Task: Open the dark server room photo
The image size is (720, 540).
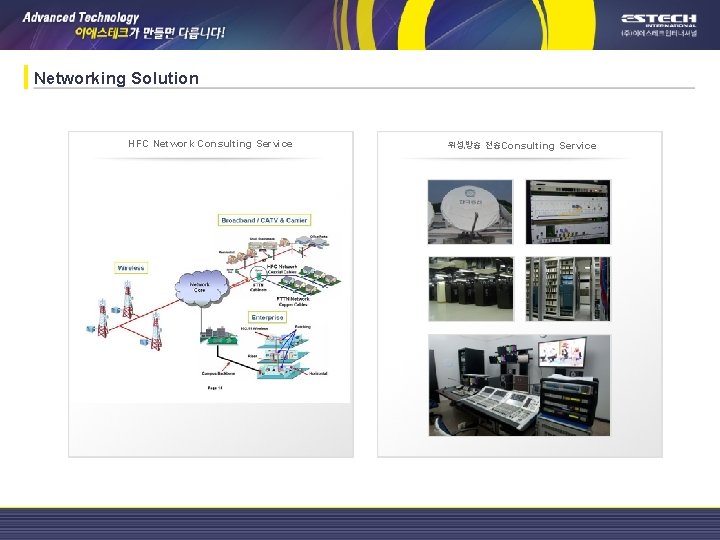Action: [471, 289]
